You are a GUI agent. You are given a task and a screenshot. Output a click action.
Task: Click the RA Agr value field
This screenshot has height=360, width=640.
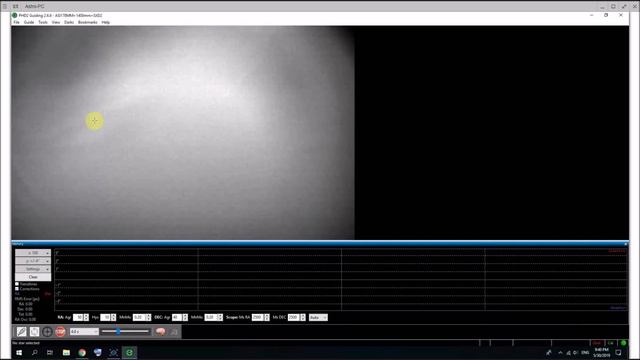(x=78, y=317)
